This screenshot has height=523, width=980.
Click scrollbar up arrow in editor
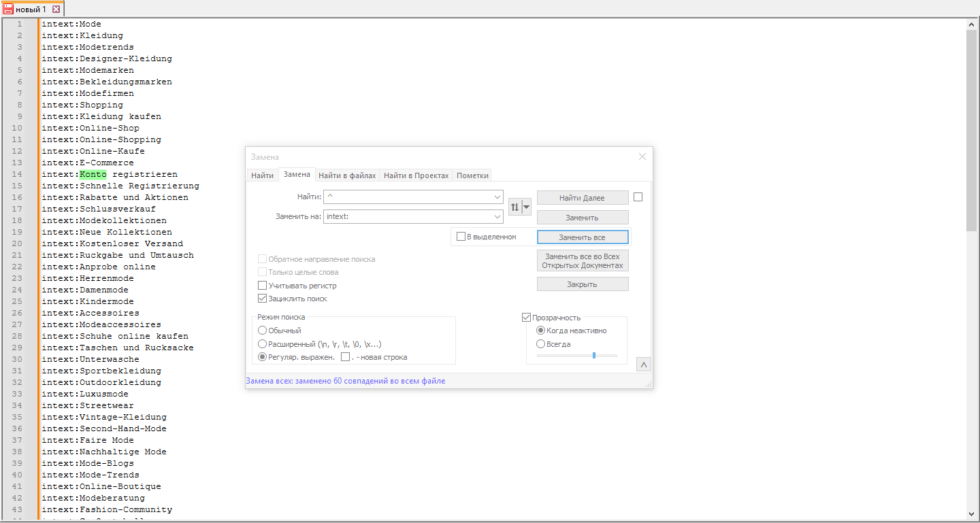tap(972, 24)
